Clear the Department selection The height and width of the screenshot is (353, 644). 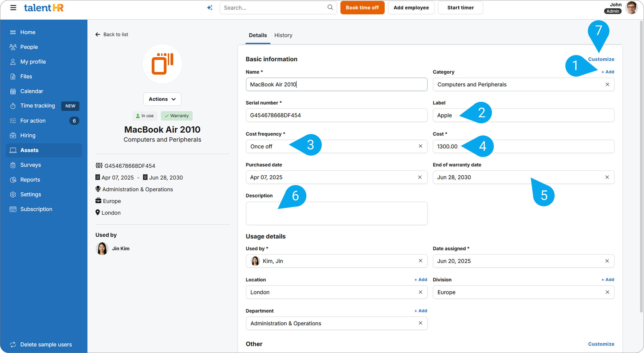(x=420, y=323)
